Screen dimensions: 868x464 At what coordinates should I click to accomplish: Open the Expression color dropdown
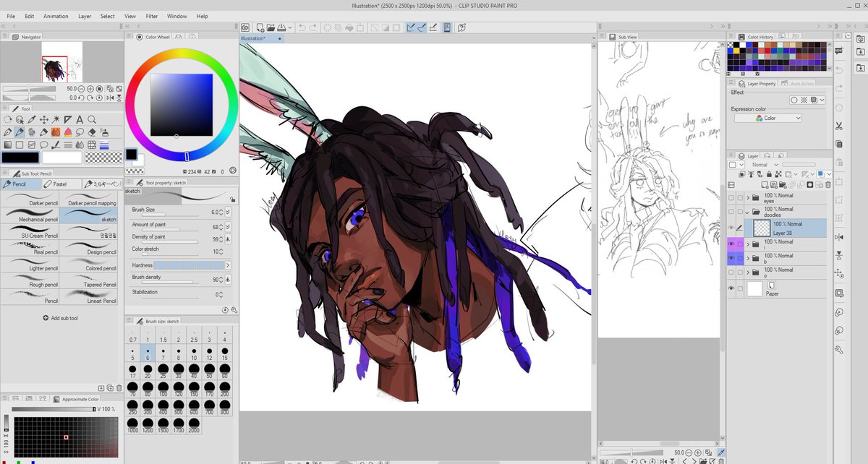[x=768, y=118]
